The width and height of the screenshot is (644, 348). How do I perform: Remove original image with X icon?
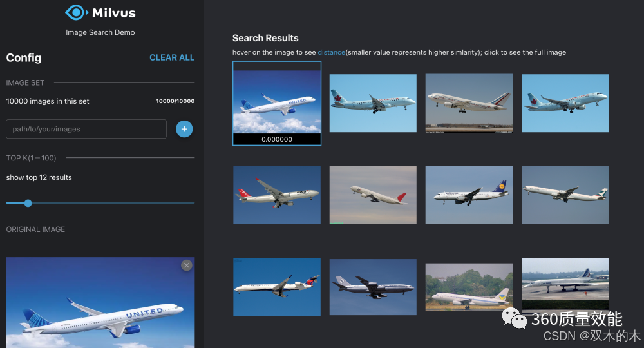point(187,266)
